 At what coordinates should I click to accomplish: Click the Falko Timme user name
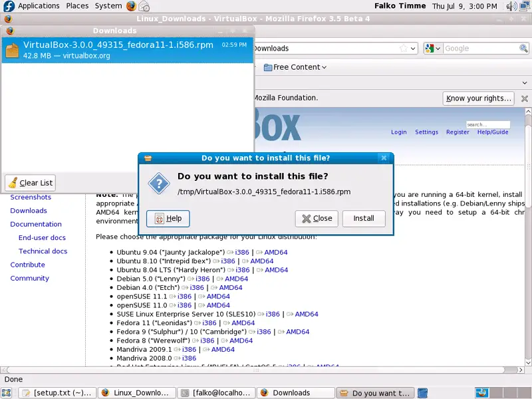coord(400,6)
